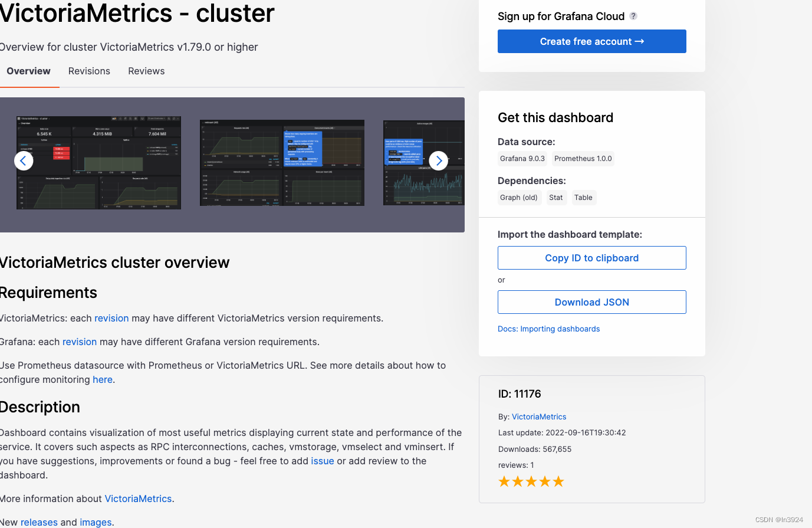Click the Create free account button
Image resolution: width=812 pixels, height=528 pixels.
(592, 41)
